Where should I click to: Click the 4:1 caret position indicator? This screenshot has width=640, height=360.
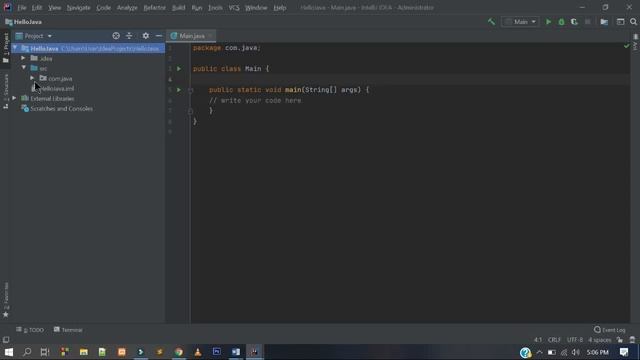538,340
